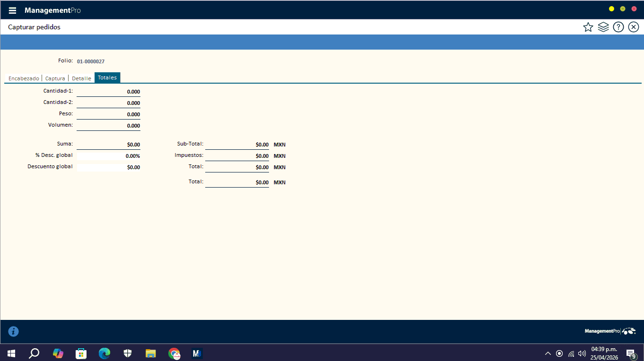Switch to the Encabezado tab
This screenshot has width=644, height=361.
point(24,78)
